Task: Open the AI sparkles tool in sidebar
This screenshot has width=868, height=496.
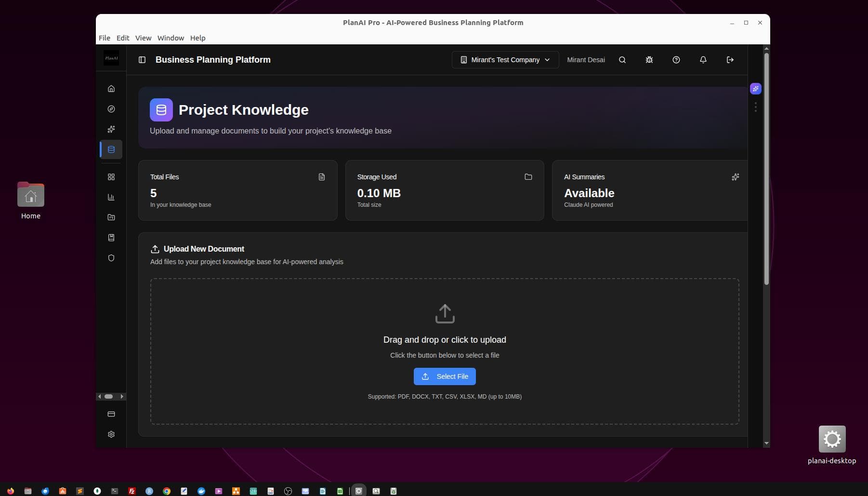Action: pos(111,129)
